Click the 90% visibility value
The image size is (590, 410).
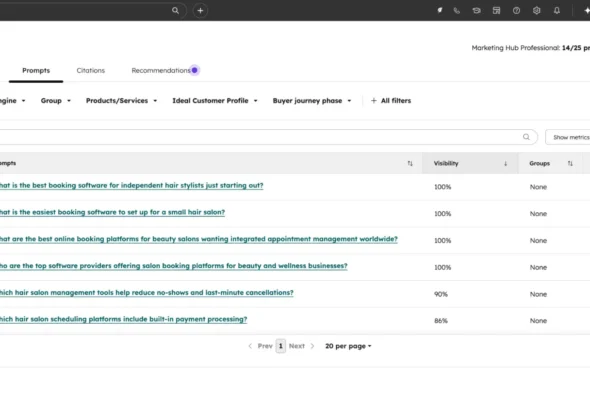pyautogui.click(x=441, y=294)
